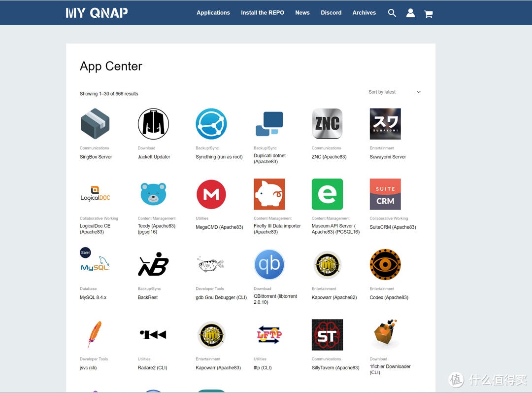This screenshot has height=393, width=532.
Task: Expand the Sort by latest dropdown
Action: tap(394, 92)
